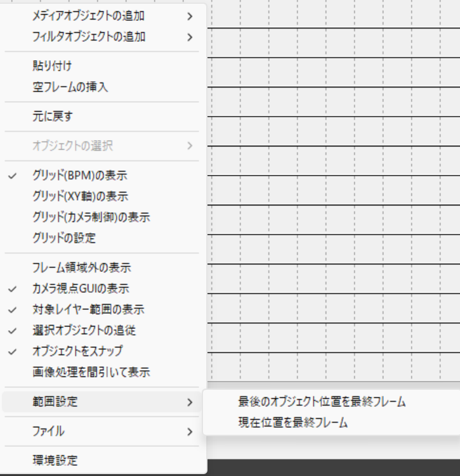Screen dimensions: 460x476
Task: Open グリッドの設定 dialog
Action: 63,238
